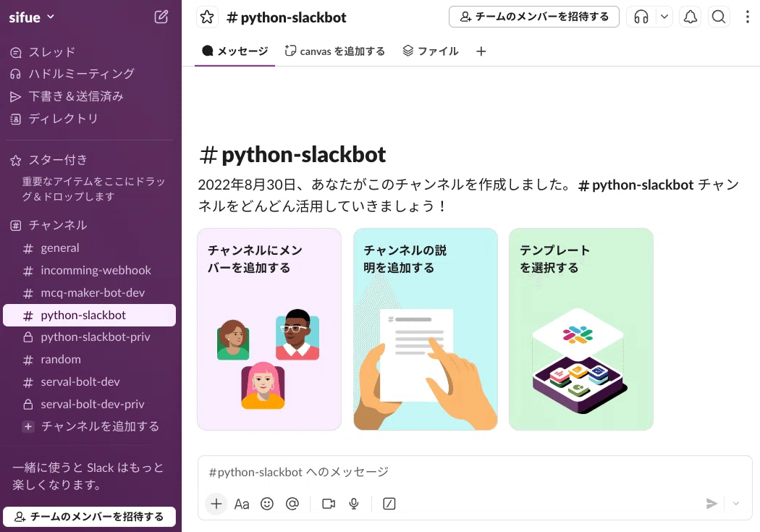Toggle Aa text formatting in composer
This screenshot has width=760, height=532.
coord(241,504)
